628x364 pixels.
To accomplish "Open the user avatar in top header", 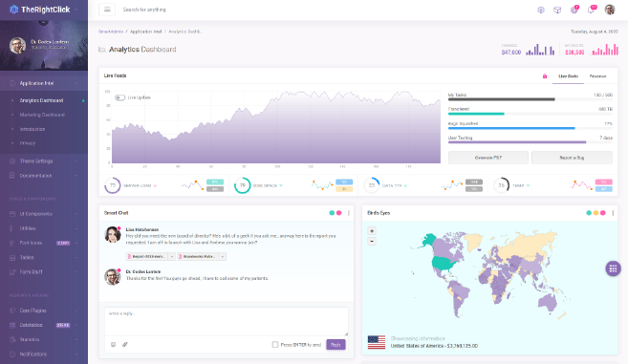I will click(x=610, y=10).
